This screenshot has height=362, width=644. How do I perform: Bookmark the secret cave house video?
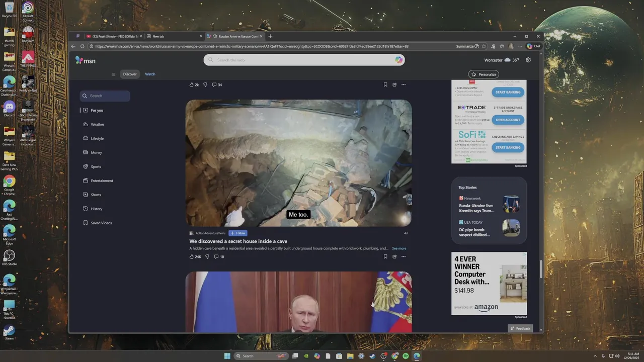pyautogui.click(x=385, y=256)
